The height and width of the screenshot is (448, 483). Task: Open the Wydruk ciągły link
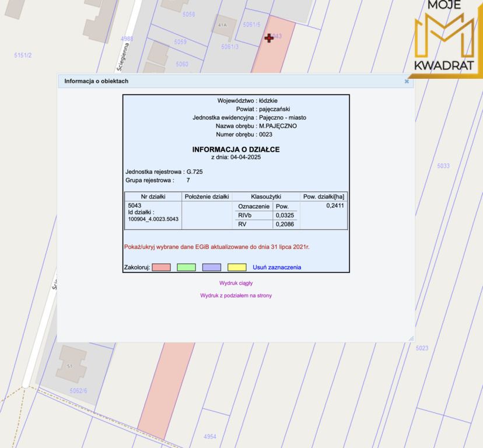236,283
